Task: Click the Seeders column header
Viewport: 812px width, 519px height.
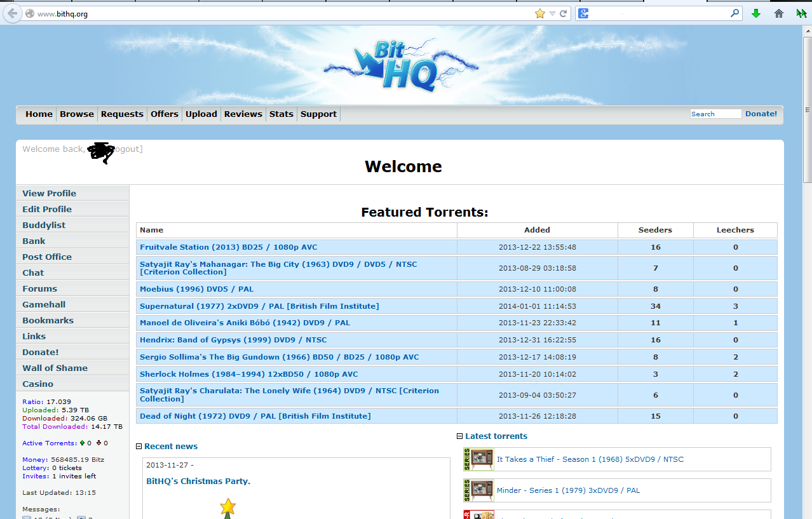Action: click(655, 230)
